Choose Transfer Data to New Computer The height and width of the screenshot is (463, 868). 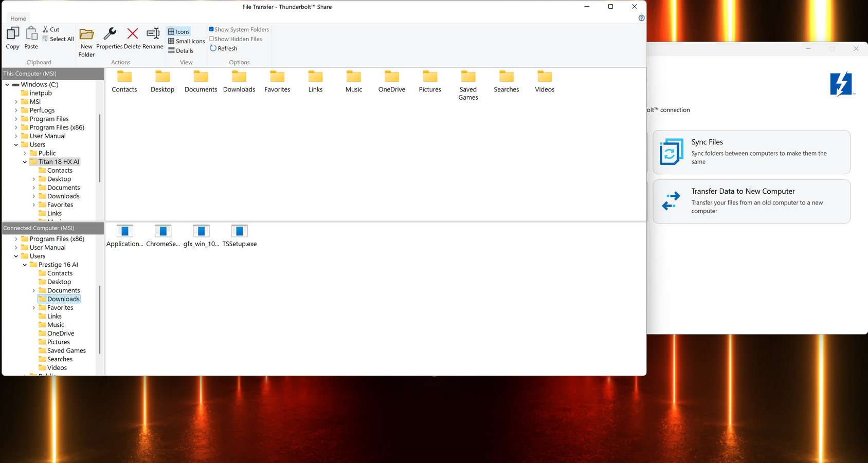(751, 201)
